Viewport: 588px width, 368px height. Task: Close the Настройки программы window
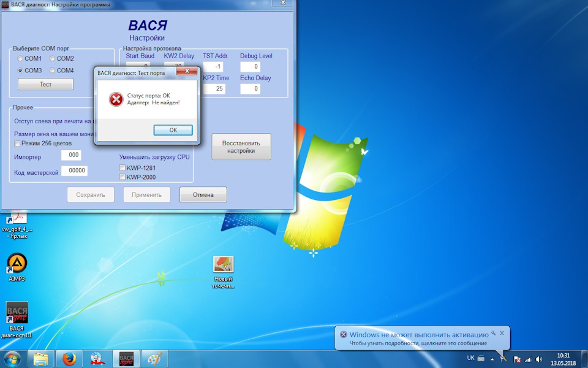coord(284,3)
